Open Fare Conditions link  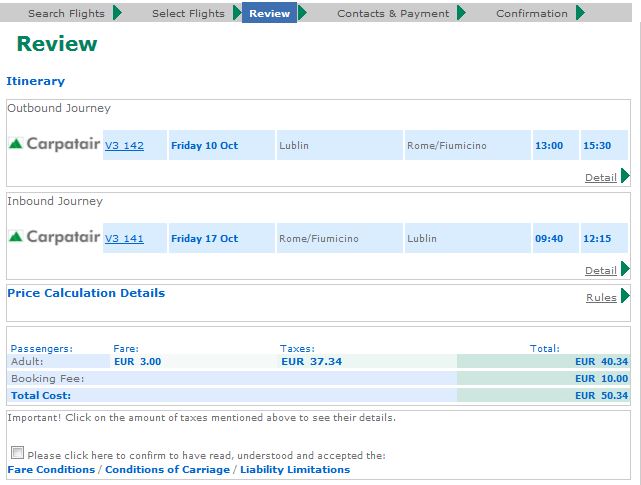tap(51, 469)
